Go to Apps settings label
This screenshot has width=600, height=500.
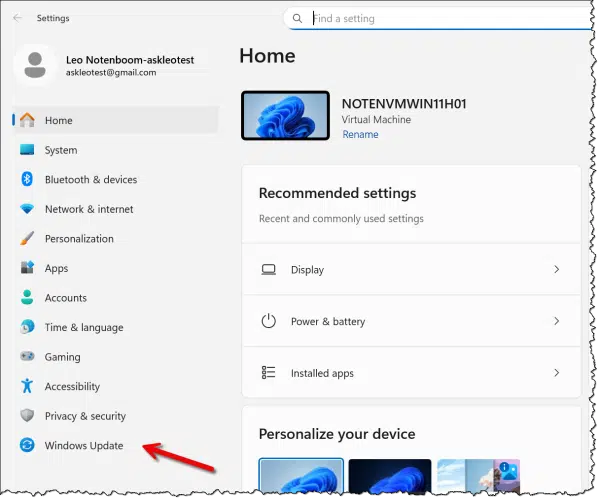tap(56, 269)
